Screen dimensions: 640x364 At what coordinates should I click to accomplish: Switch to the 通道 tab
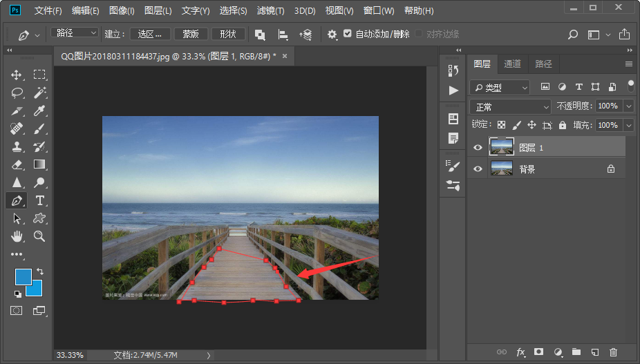pyautogui.click(x=512, y=64)
